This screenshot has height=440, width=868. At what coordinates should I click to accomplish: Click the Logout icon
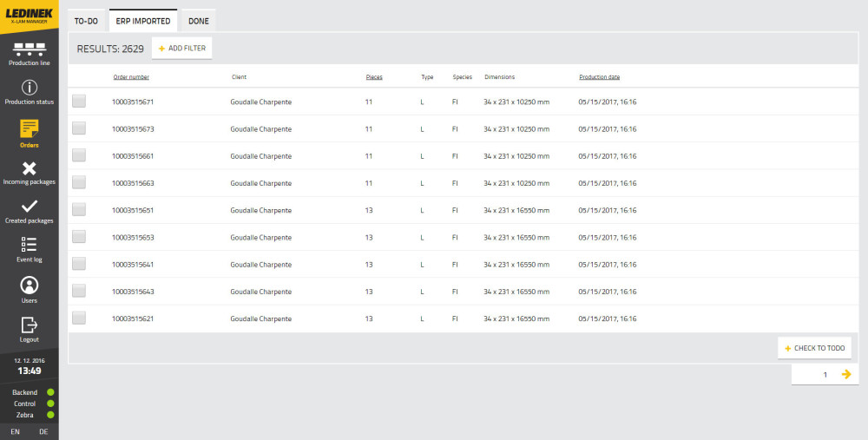click(29, 325)
